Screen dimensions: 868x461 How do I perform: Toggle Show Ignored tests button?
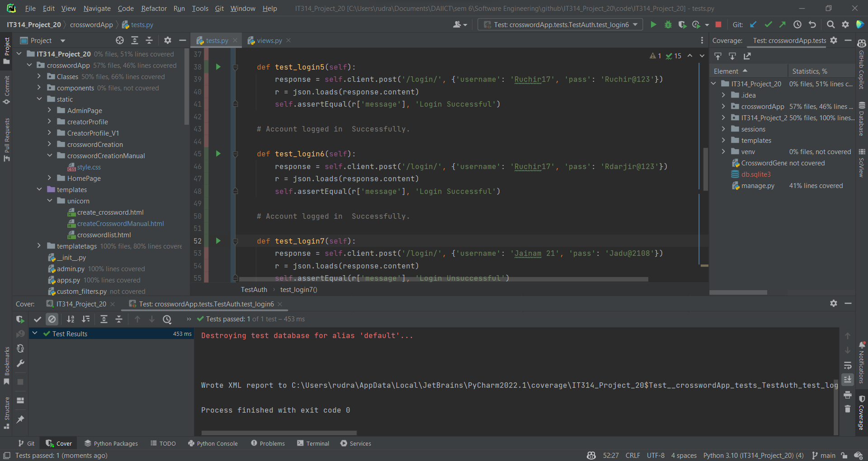click(x=52, y=319)
